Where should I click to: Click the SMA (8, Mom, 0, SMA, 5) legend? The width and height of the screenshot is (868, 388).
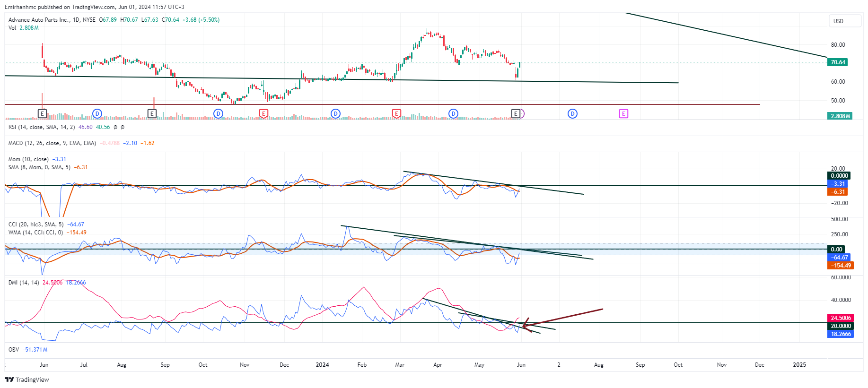[39, 167]
